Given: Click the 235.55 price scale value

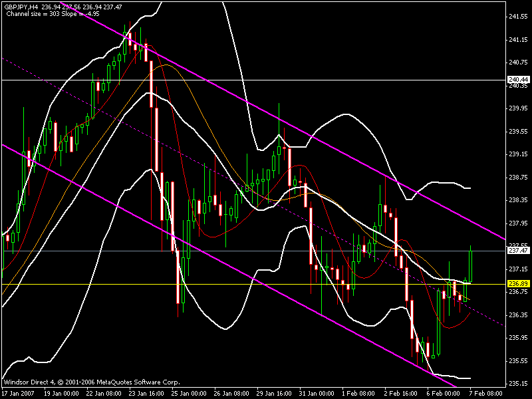Looking at the screenshot, I should (x=519, y=360).
